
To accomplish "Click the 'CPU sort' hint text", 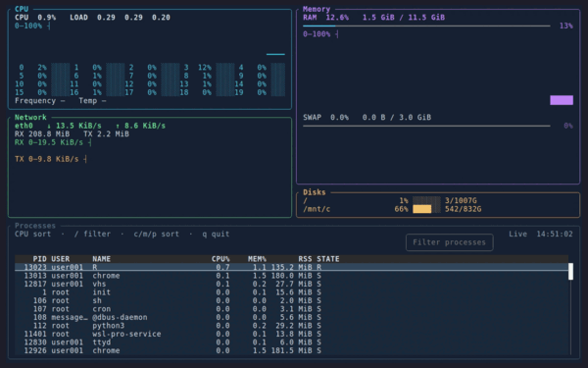I will pos(32,234).
